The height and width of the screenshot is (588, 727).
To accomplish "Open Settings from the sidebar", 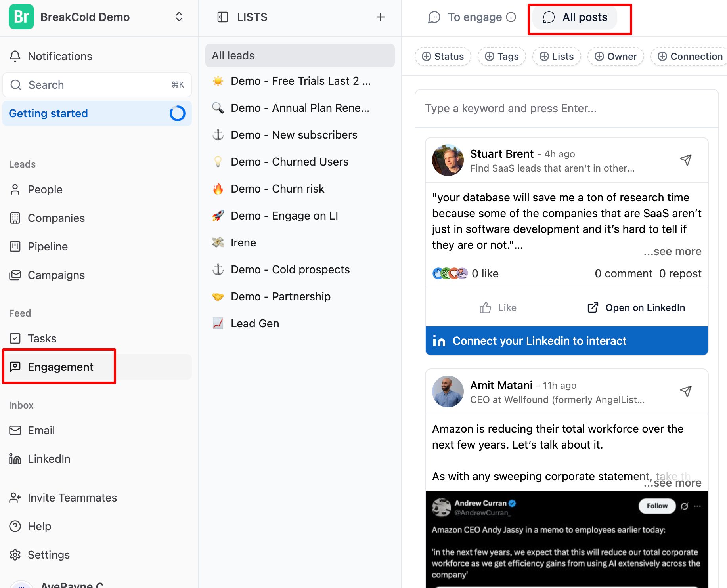I will 97,555.
